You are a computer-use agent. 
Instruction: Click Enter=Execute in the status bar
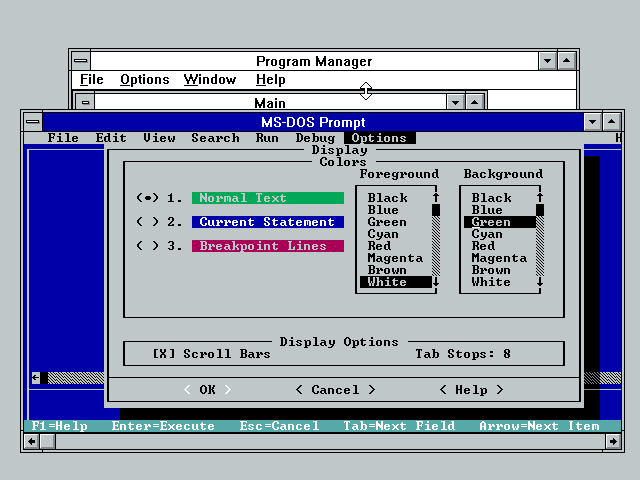click(x=163, y=426)
